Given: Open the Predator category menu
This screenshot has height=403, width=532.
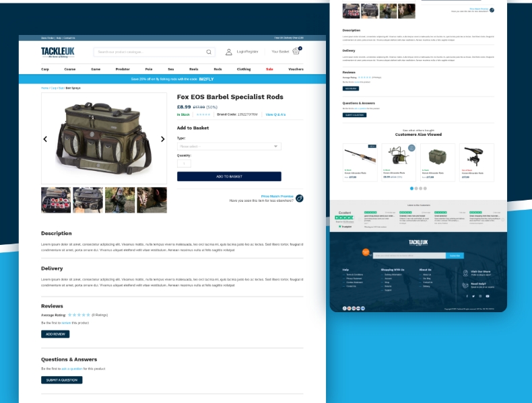Looking at the screenshot, I should click(123, 69).
